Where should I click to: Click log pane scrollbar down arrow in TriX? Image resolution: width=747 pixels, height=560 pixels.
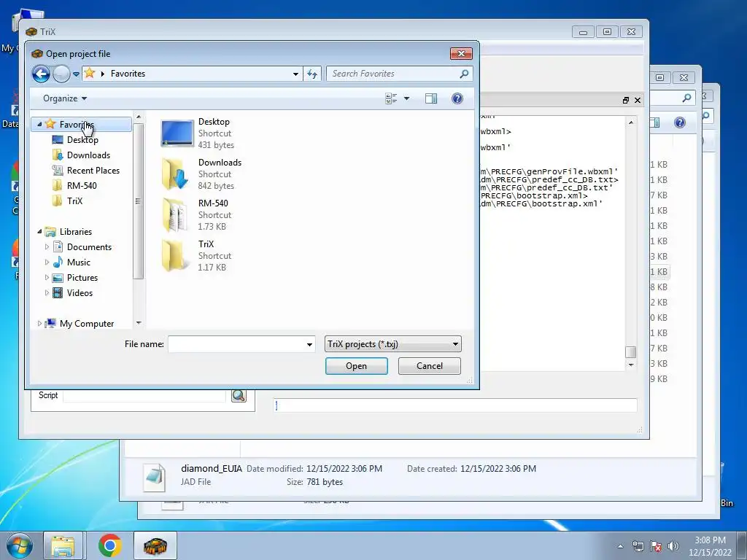(631, 365)
